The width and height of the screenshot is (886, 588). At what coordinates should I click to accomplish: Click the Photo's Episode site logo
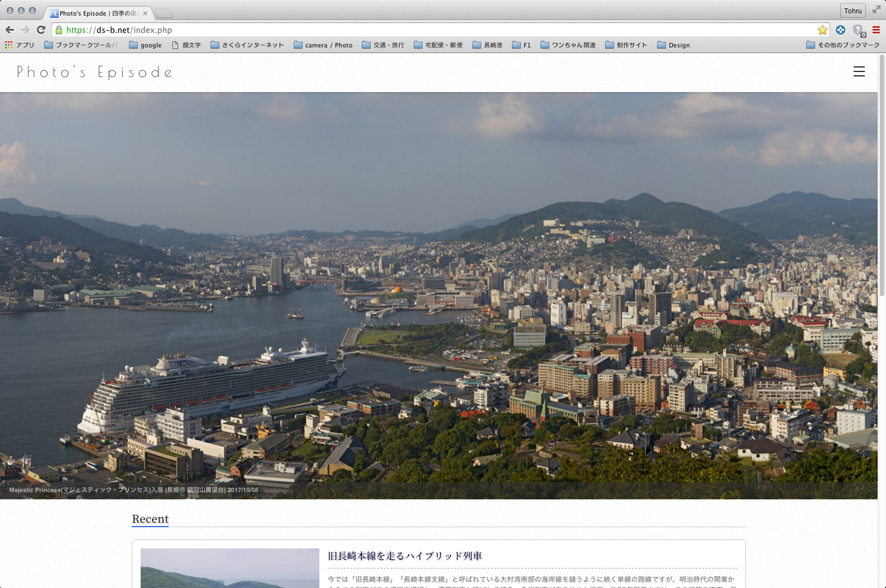click(95, 72)
